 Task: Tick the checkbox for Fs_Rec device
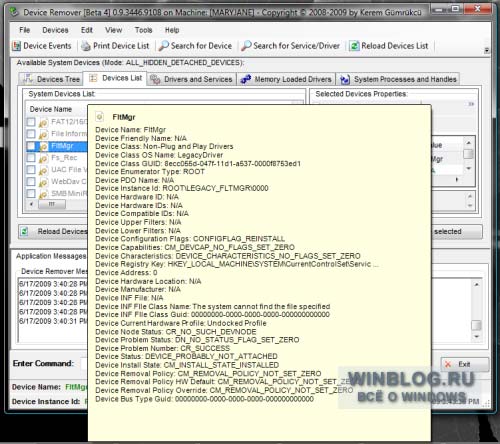31,157
